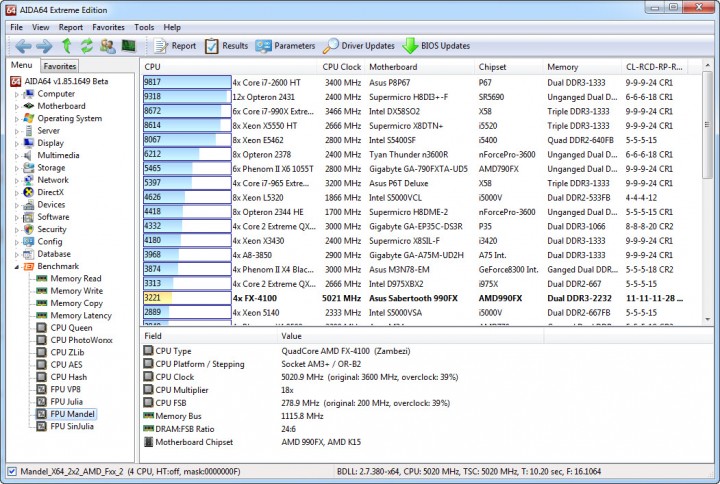720x484 pixels.
Task: Expand the Operating System tree node
Action: [17, 119]
